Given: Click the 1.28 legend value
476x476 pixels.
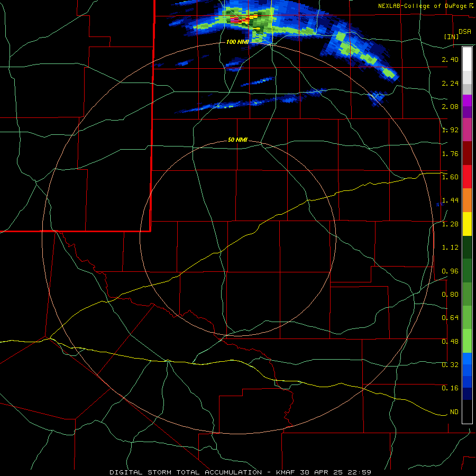Looking at the screenshot, I should click(x=450, y=224).
